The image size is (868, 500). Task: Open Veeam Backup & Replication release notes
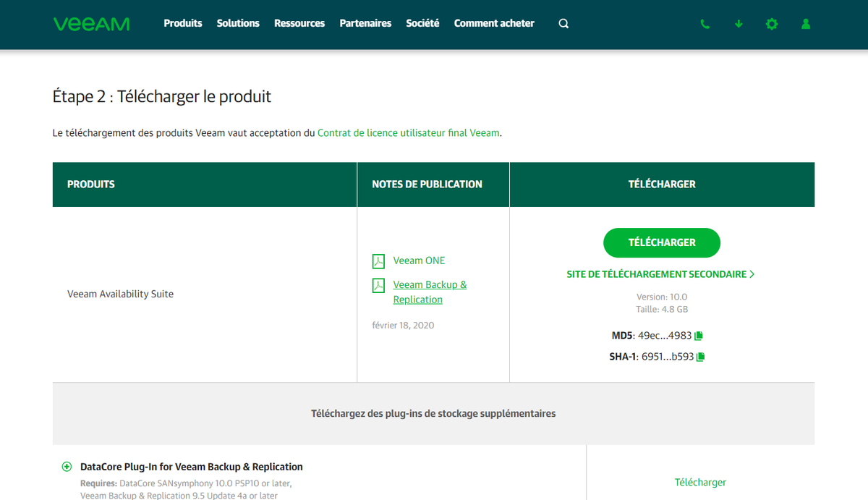(x=430, y=292)
